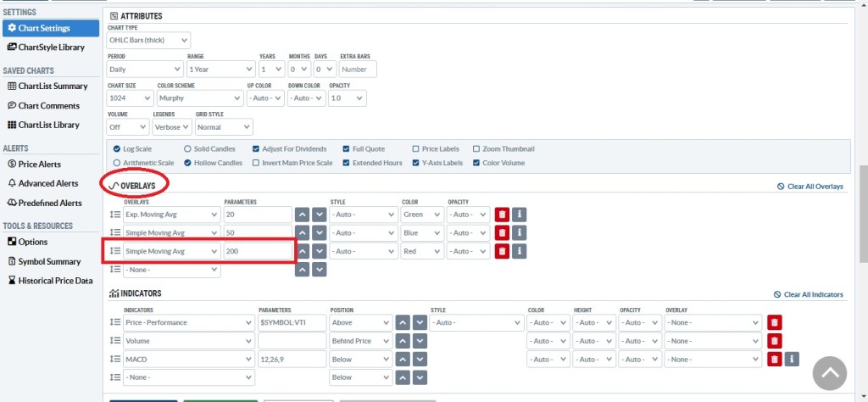
Task: Click the scroll-to-top arrow button
Action: coord(832,374)
